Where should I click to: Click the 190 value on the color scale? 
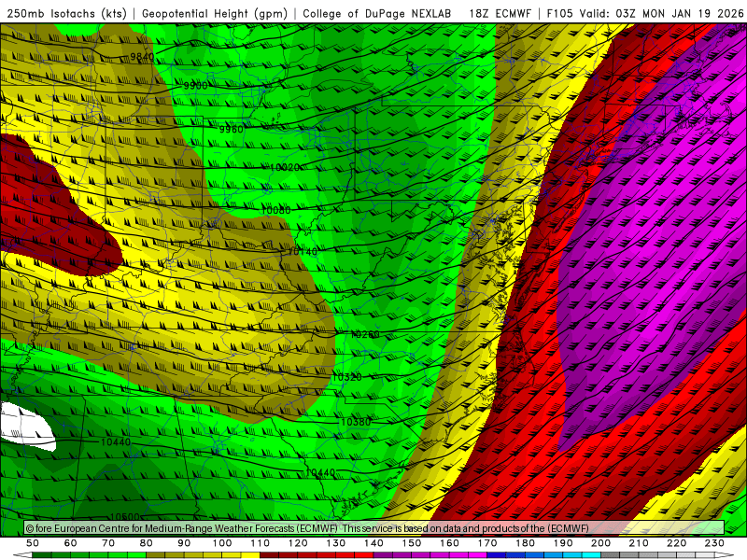coord(563,543)
